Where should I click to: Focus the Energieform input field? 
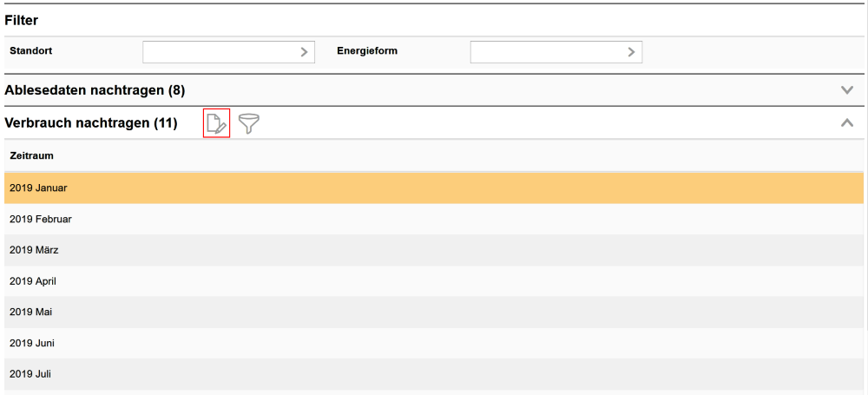547,52
